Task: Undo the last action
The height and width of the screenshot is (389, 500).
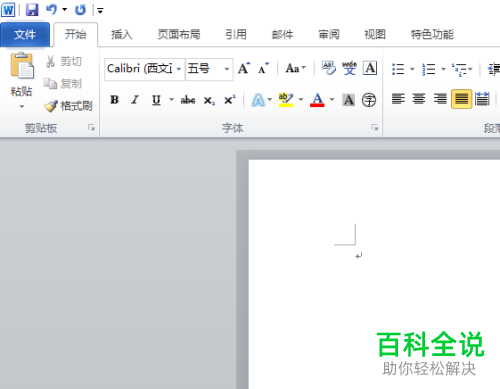Action: [x=51, y=10]
